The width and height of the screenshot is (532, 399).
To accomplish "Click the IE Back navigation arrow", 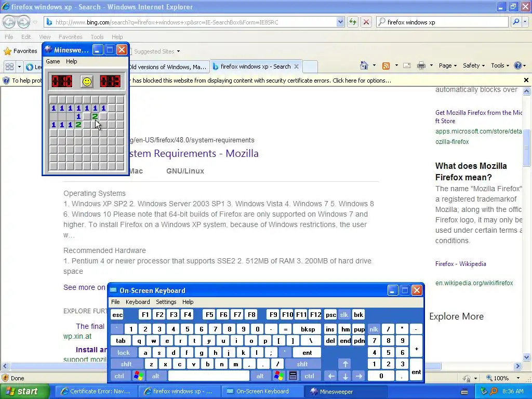I will (x=9, y=22).
